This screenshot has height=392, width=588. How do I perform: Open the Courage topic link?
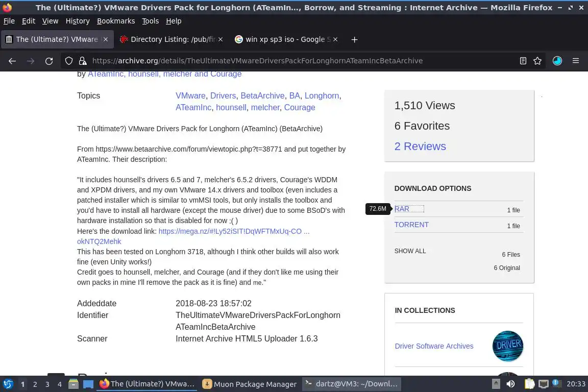point(300,107)
